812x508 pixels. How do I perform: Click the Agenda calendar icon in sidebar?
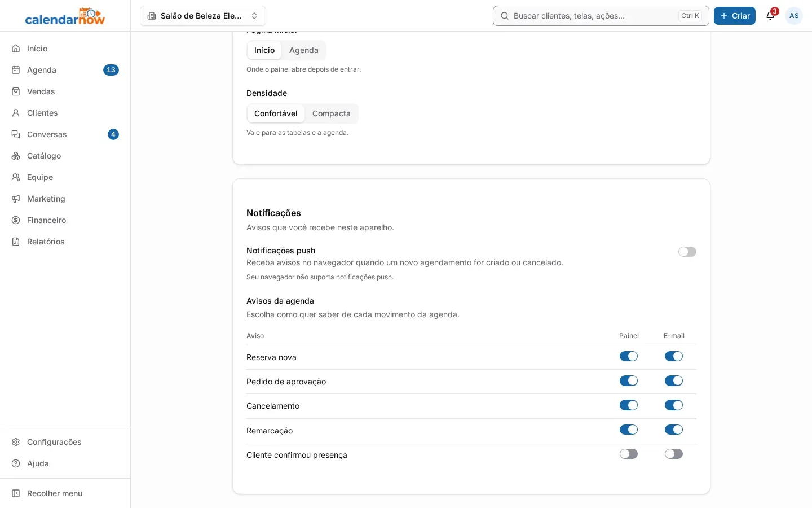tap(16, 70)
